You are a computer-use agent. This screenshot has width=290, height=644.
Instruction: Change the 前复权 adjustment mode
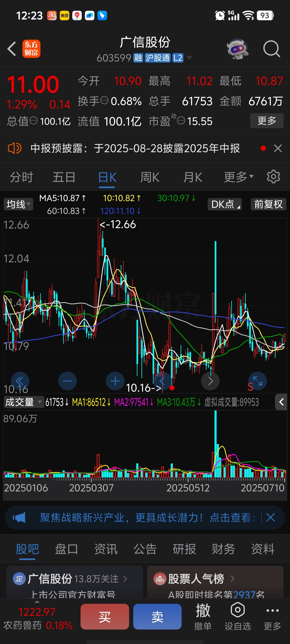tap(268, 204)
